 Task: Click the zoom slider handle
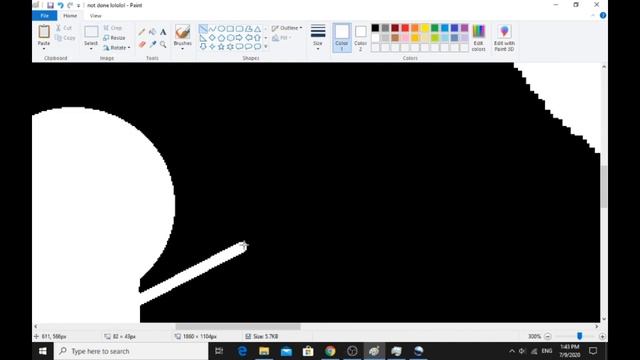(x=580, y=336)
